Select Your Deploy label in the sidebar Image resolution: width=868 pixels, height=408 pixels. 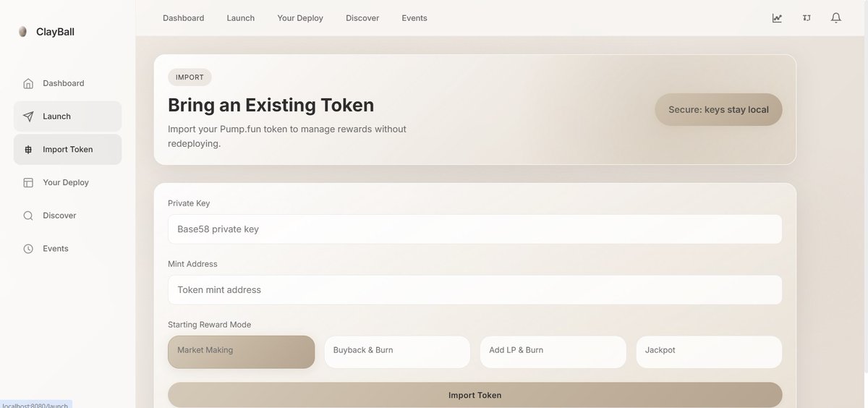coord(66,182)
